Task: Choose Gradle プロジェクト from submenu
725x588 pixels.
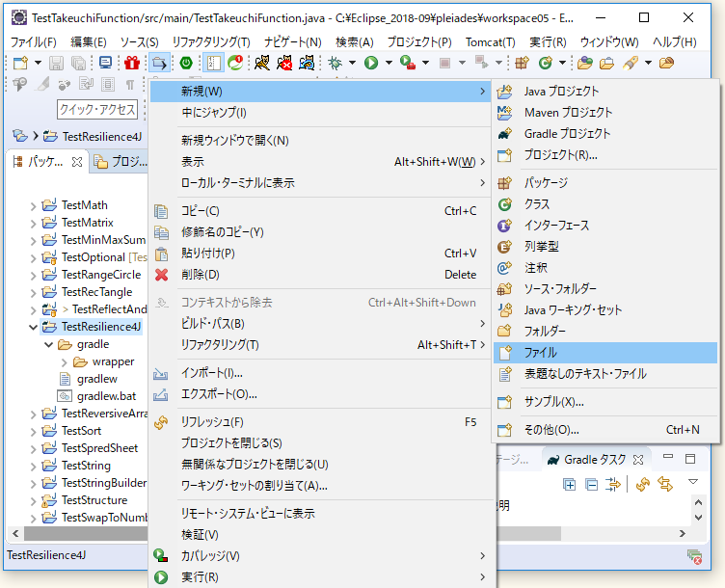Action: [x=605, y=134]
